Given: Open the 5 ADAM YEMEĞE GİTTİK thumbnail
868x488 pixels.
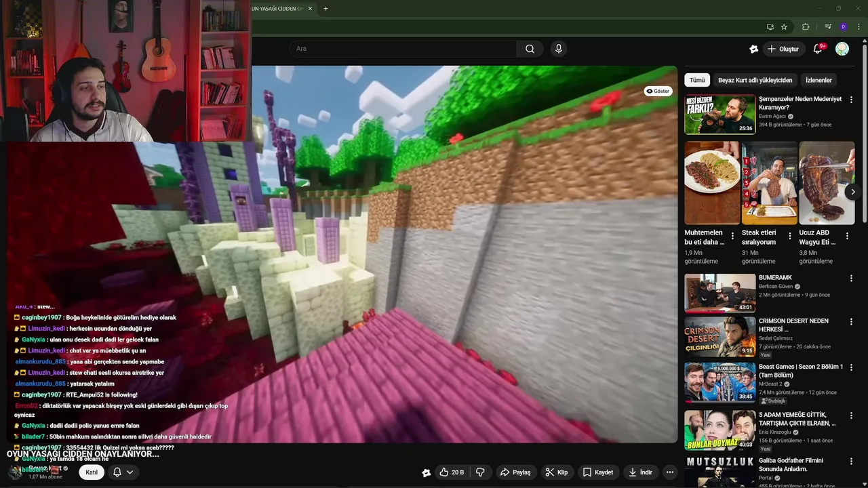Looking at the screenshot, I should 719,430.
